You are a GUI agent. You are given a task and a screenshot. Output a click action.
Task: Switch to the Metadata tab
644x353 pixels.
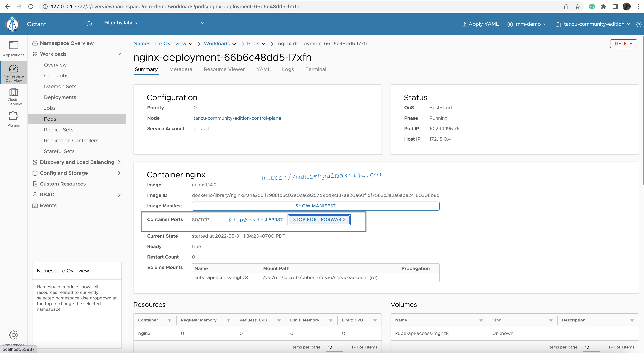pos(181,69)
